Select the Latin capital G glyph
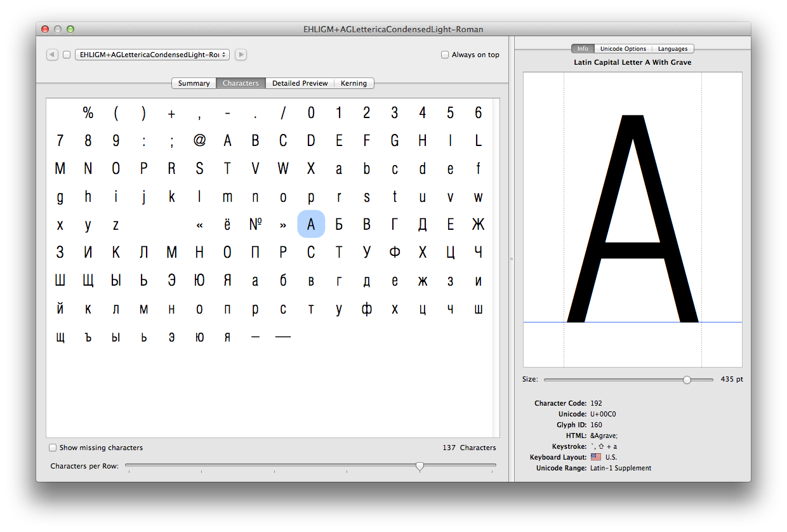787x532 pixels. pos(394,141)
